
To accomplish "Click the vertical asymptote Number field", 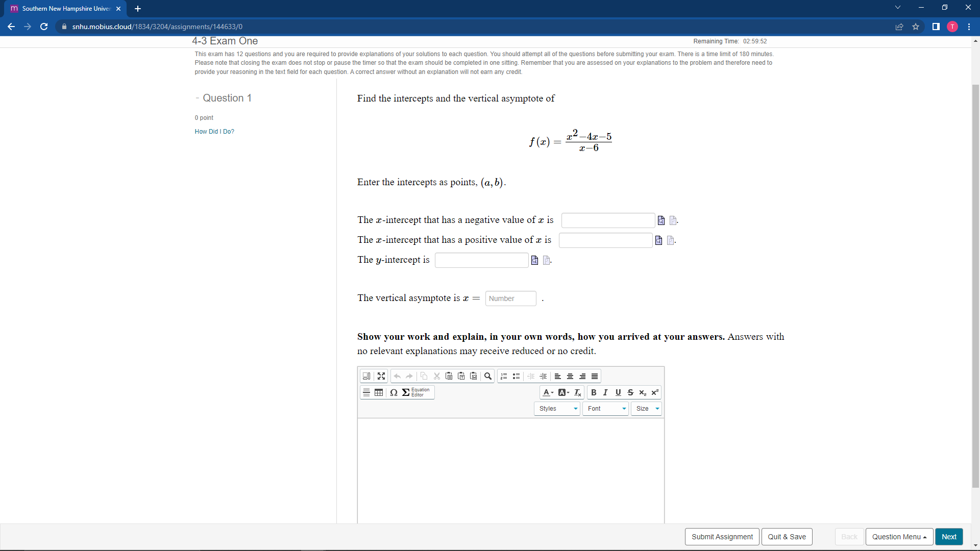I will [510, 298].
